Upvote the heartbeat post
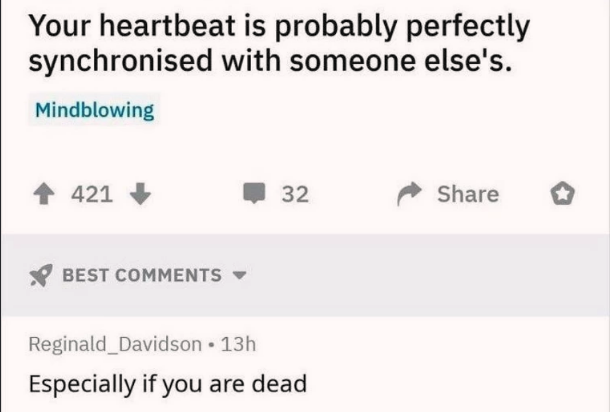The height and width of the screenshot is (412, 610). (48, 194)
